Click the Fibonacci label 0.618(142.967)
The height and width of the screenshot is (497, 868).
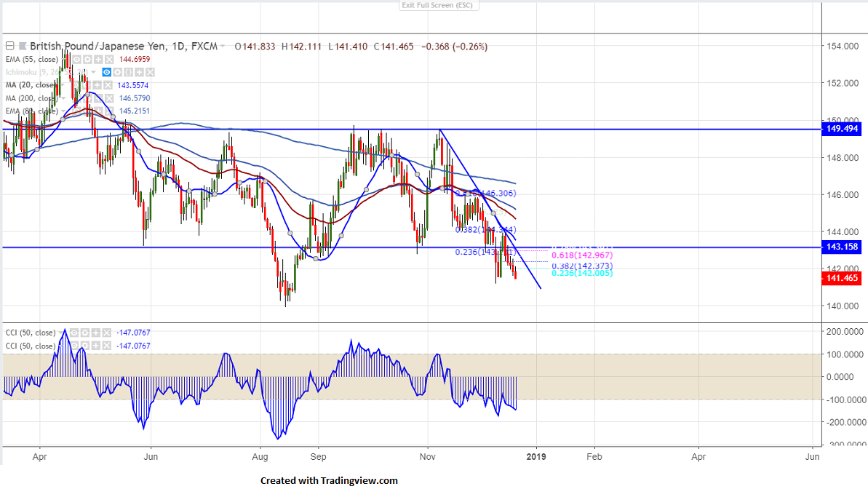(582, 255)
